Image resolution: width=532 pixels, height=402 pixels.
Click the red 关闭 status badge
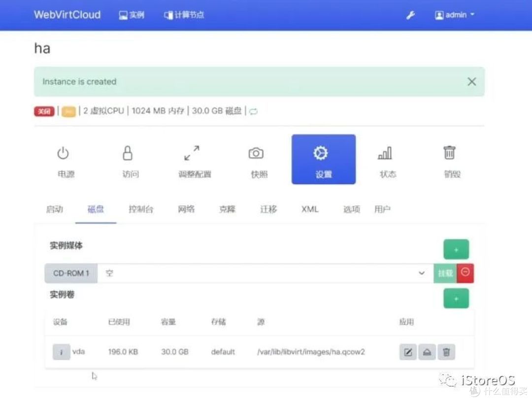tap(44, 111)
